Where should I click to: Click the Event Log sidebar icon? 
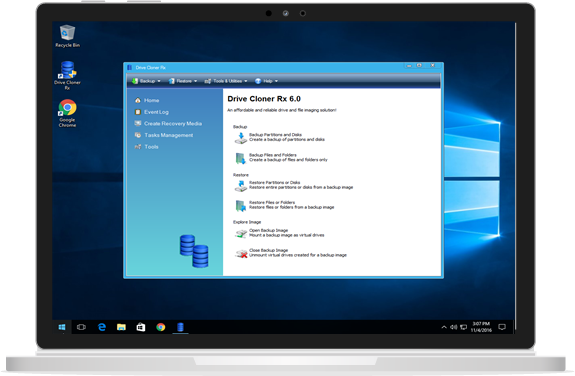pyautogui.click(x=138, y=112)
